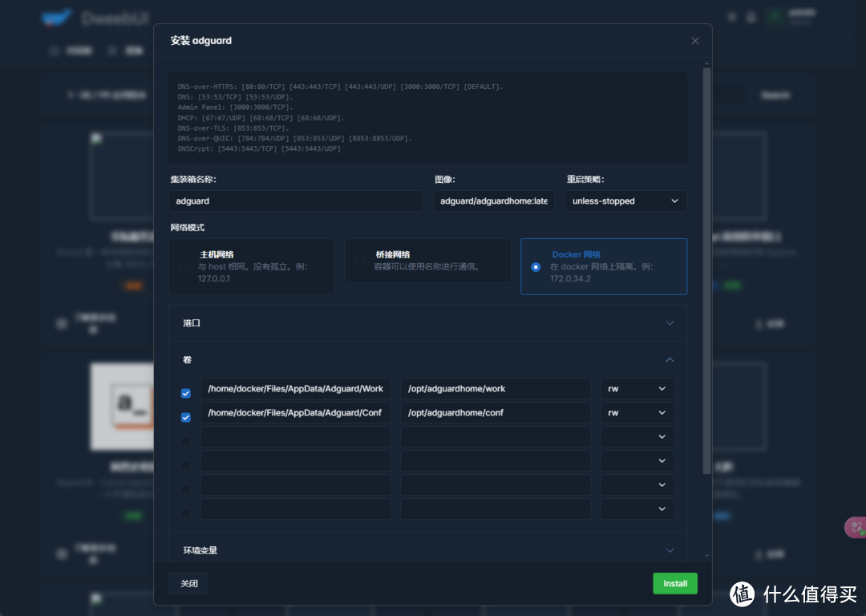Click the dialog's vertical scrollbar
866x616 pixels.
coord(706,265)
